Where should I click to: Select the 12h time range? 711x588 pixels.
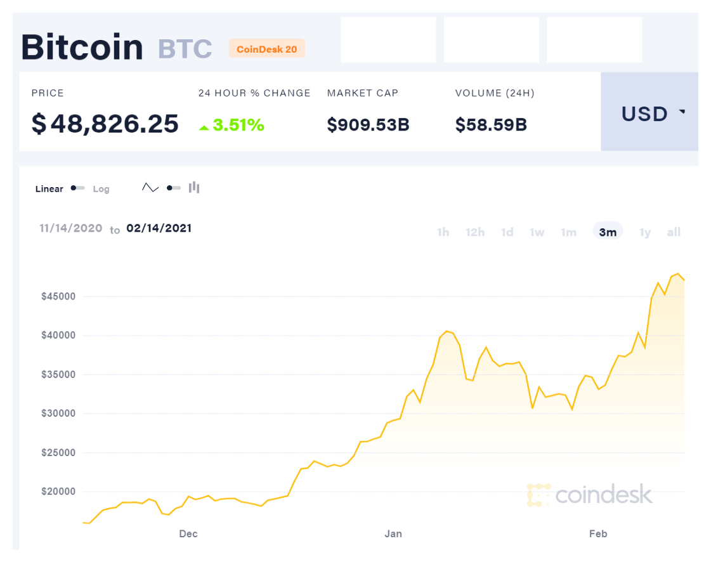475,232
